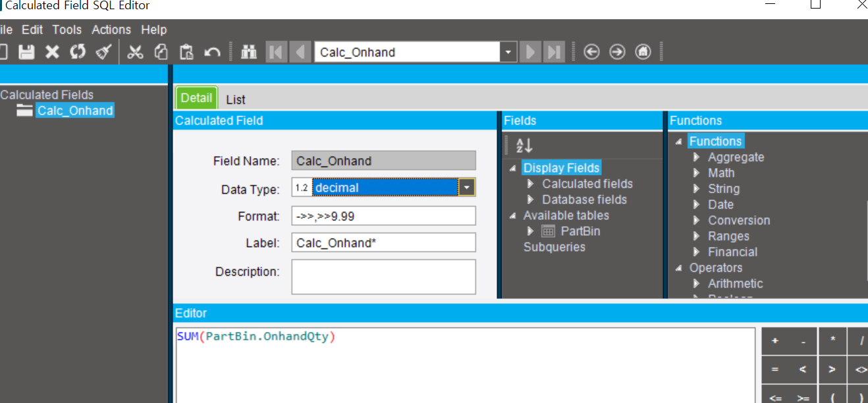The width and height of the screenshot is (868, 403).
Task: Go to the previous record in the toolbar
Action: tap(300, 52)
